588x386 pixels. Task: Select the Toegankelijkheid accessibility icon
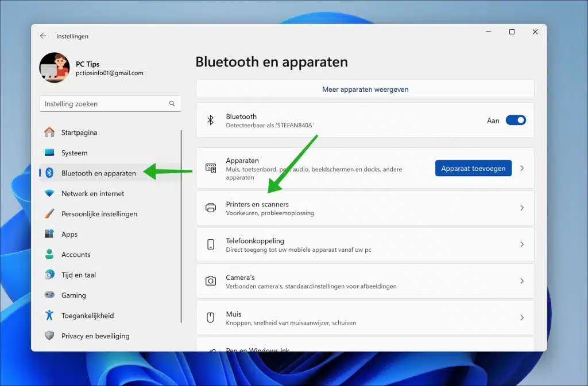pos(51,315)
